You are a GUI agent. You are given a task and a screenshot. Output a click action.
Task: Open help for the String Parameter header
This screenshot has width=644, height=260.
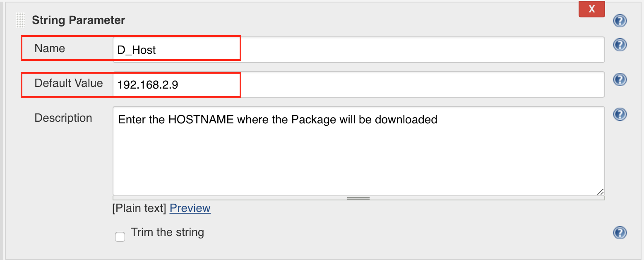pos(620,21)
